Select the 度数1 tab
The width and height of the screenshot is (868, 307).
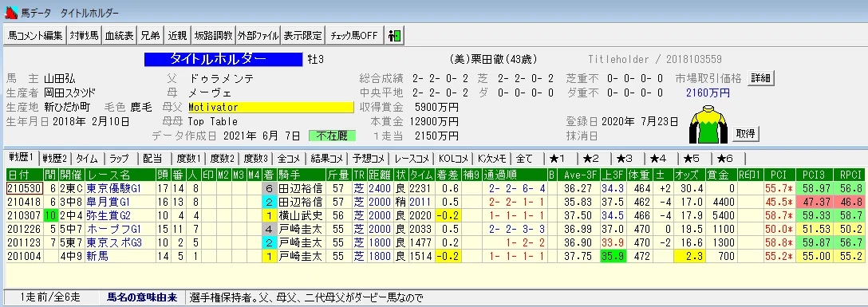coord(189,158)
